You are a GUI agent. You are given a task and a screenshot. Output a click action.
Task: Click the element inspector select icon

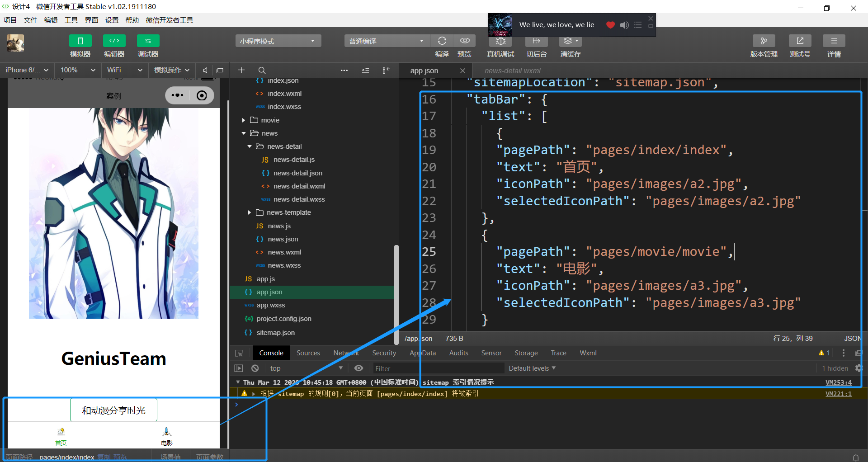(239, 353)
